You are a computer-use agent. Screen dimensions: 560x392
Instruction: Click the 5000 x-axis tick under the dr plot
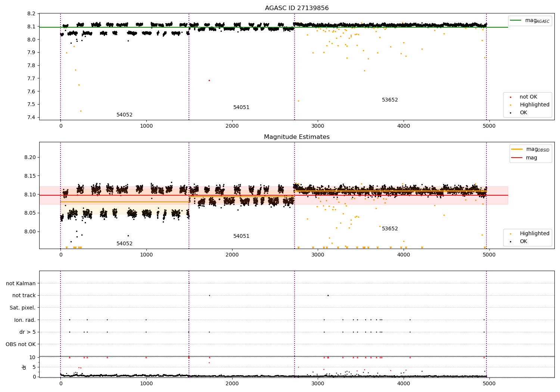(489, 384)
